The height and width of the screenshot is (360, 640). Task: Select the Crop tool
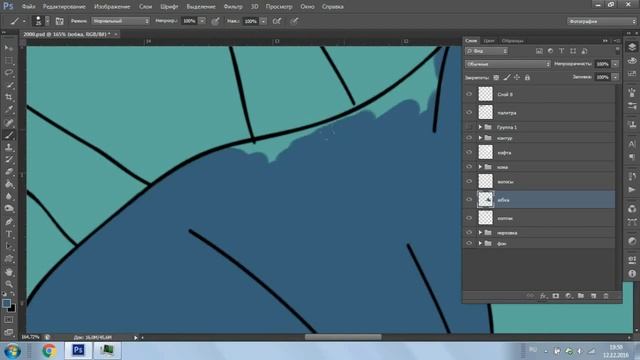coord(9,98)
